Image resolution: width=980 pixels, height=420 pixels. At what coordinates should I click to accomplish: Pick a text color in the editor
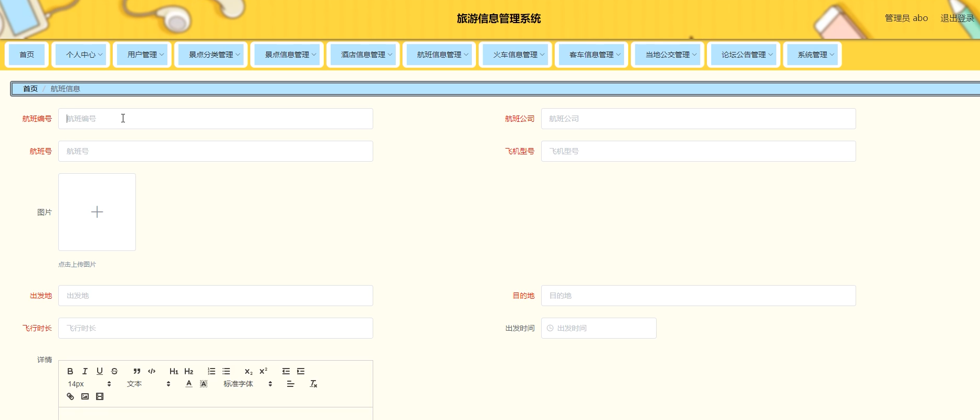[189, 384]
